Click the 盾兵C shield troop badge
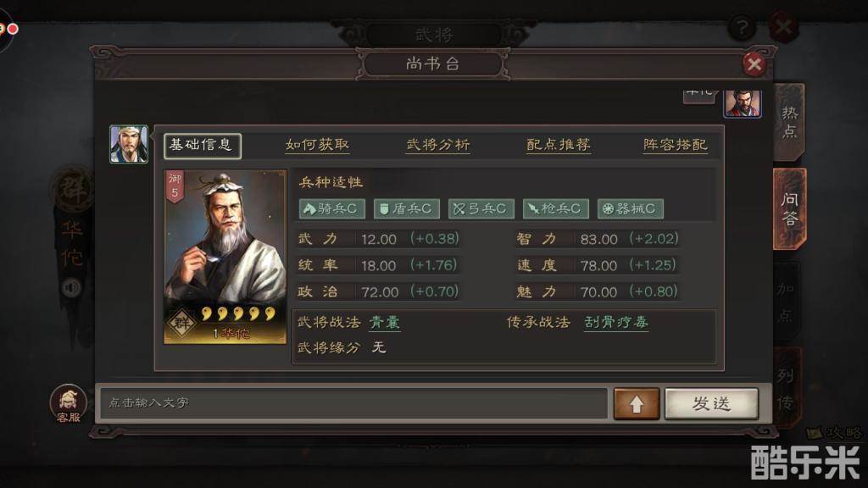 pyautogui.click(x=406, y=208)
